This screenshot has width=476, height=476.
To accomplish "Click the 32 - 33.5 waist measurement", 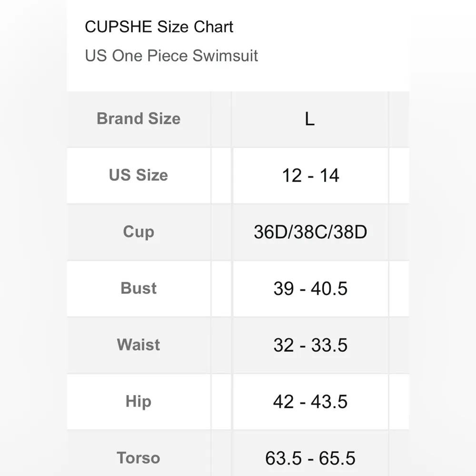I will tap(310, 345).
